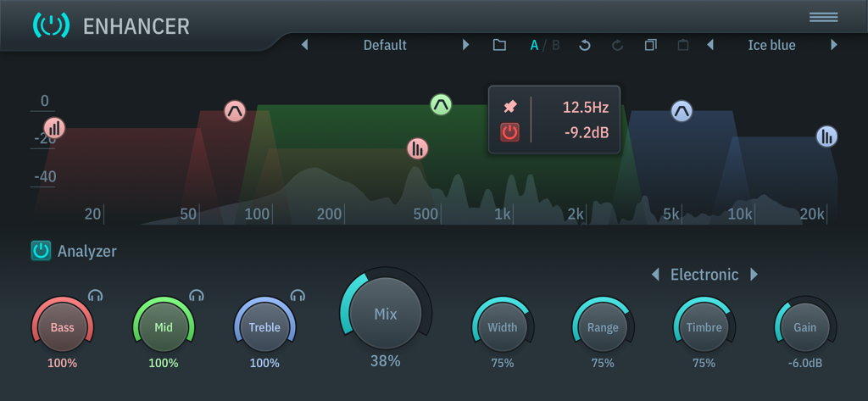Screen dimensions: 868x401
Task: Open the preset folder browser
Action: click(x=499, y=45)
